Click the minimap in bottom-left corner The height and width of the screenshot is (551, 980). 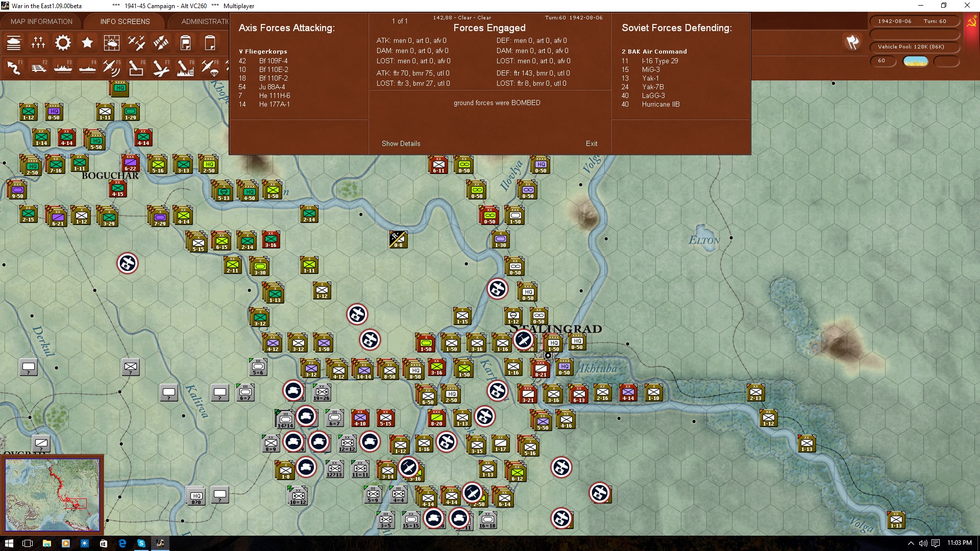click(x=53, y=494)
